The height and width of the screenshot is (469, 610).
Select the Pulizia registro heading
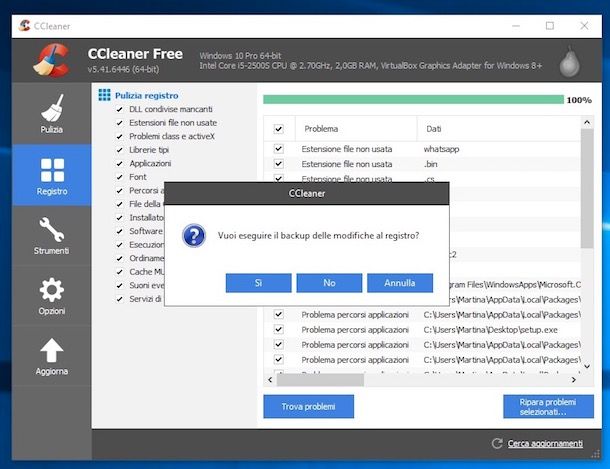point(147,95)
